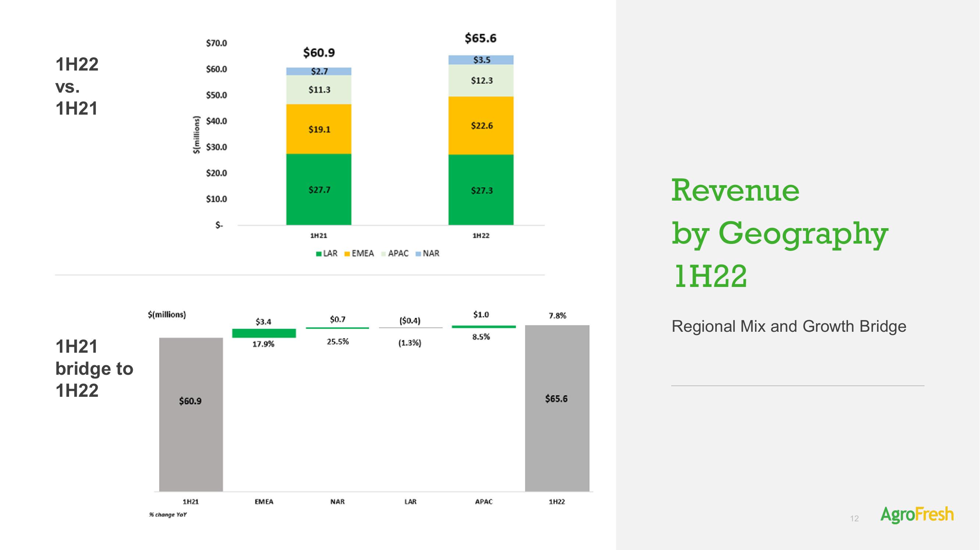The image size is (980, 550).
Task: Click the $60.9 total above the stacked bar
Action: click(319, 53)
